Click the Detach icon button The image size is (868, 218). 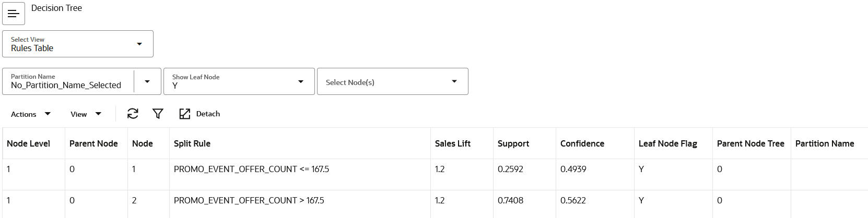coord(200,114)
